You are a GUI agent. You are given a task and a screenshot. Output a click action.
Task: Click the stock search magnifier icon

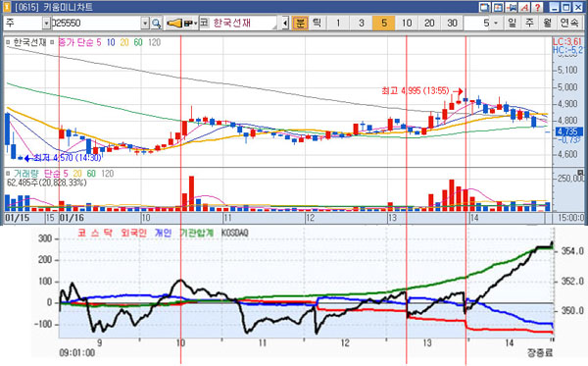pos(156,24)
